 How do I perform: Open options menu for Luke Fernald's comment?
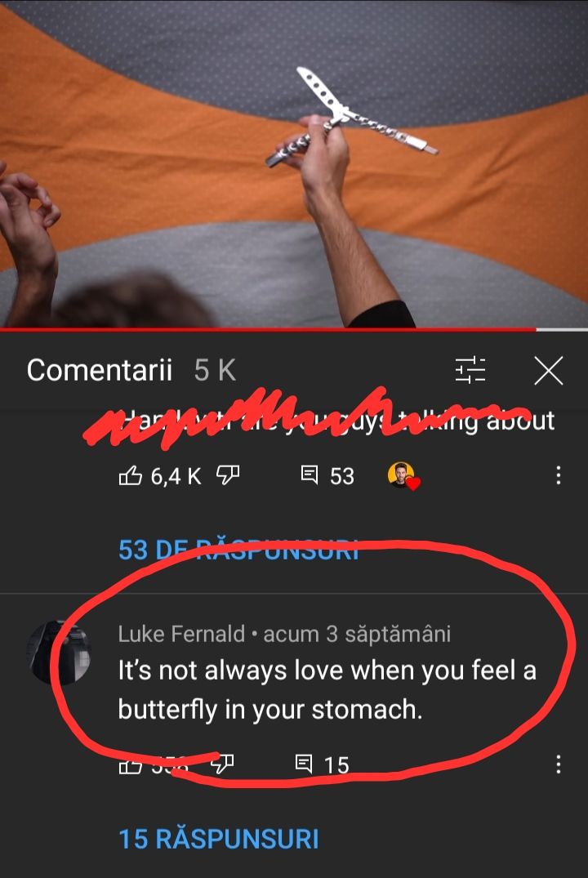558,764
